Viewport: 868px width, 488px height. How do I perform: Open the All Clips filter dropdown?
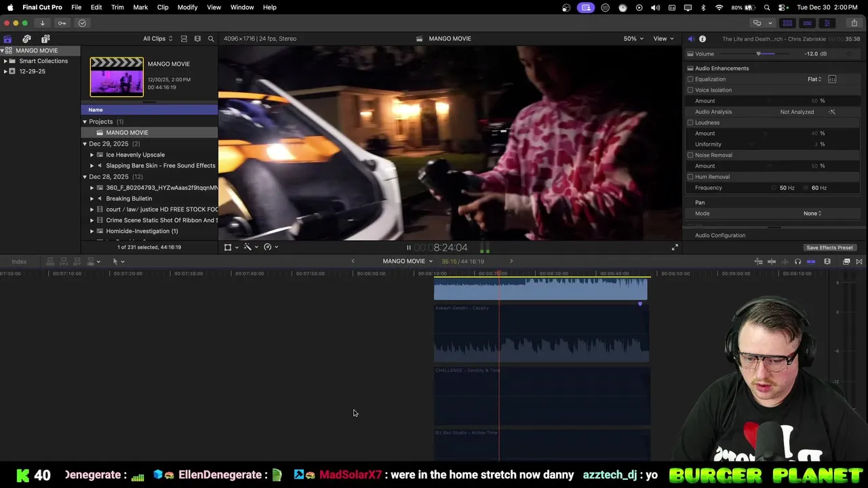coord(157,39)
